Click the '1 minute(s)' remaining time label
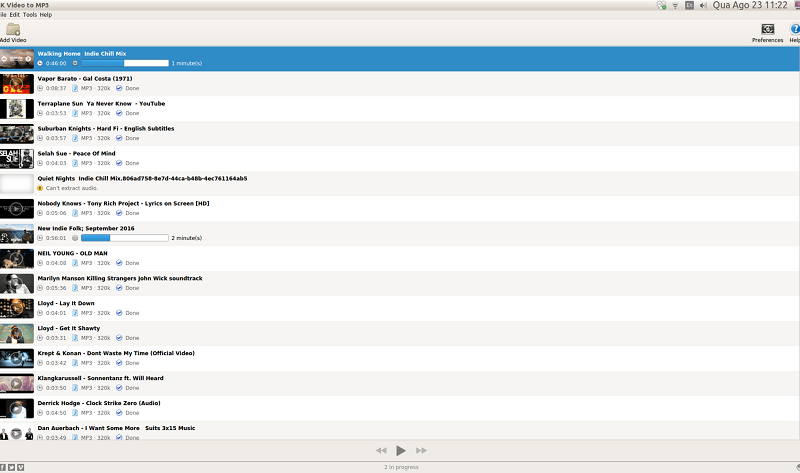This screenshot has width=800, height=473. (x=187, y=64)
